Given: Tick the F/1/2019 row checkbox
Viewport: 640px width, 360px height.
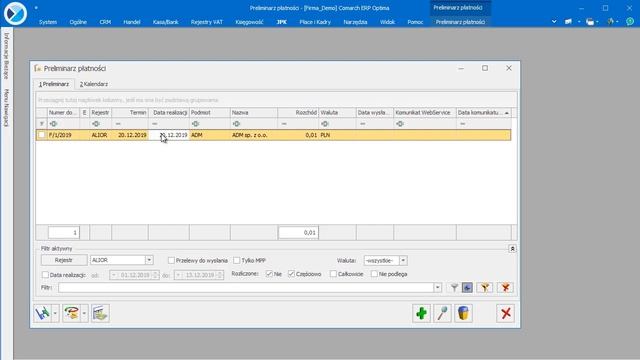Looking at the screenshot, I should click(x=42, y=135).
